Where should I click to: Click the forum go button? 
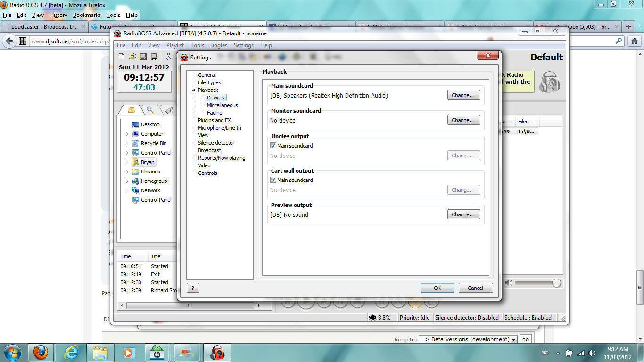tap(526, 339)
